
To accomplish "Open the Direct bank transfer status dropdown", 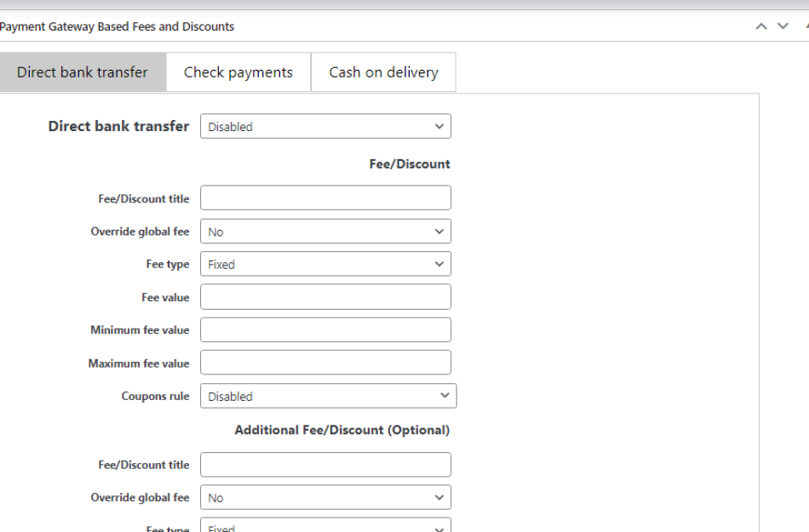I will (326, 126).
